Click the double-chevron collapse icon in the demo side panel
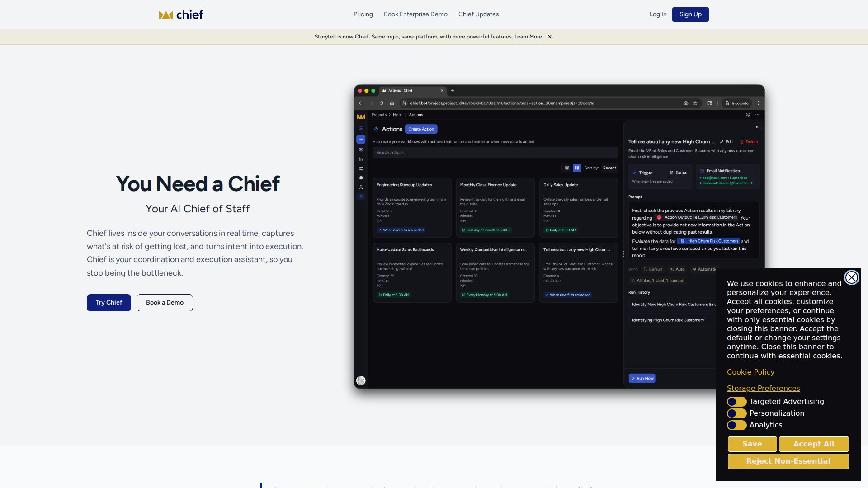The width and height of the screenshot is (868, 488). tap(757, 127)
